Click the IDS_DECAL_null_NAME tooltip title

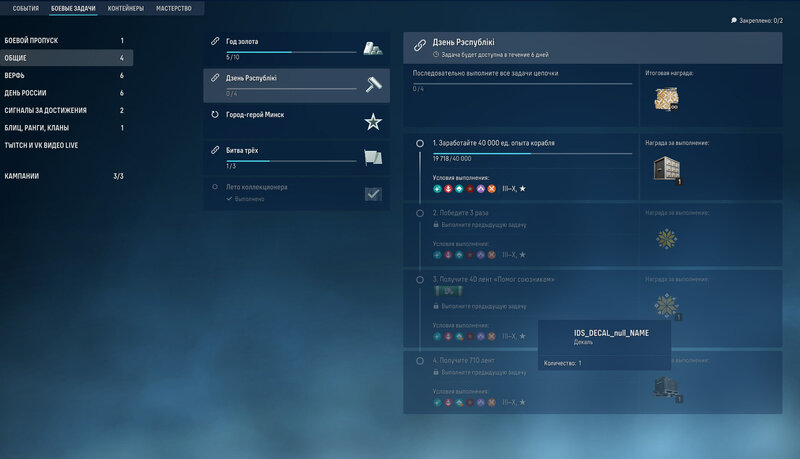[611, 333]
